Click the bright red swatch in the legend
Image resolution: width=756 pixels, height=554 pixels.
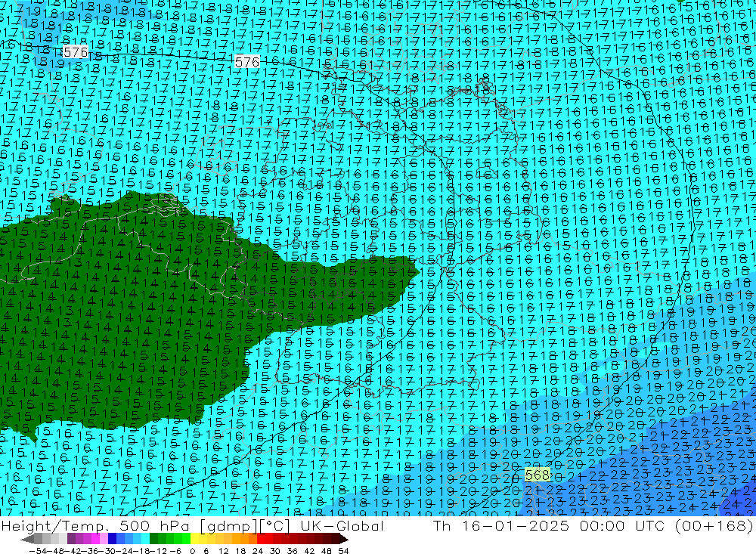261,539
